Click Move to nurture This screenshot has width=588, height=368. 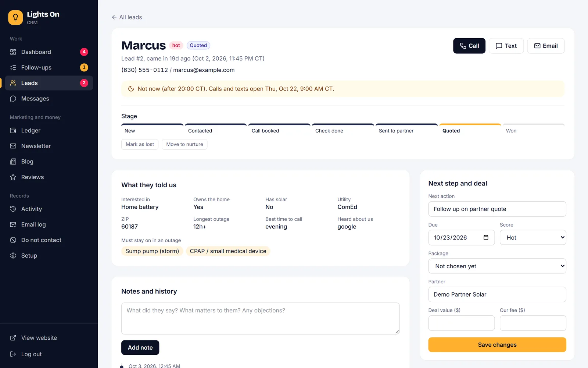tap(184, 144)
